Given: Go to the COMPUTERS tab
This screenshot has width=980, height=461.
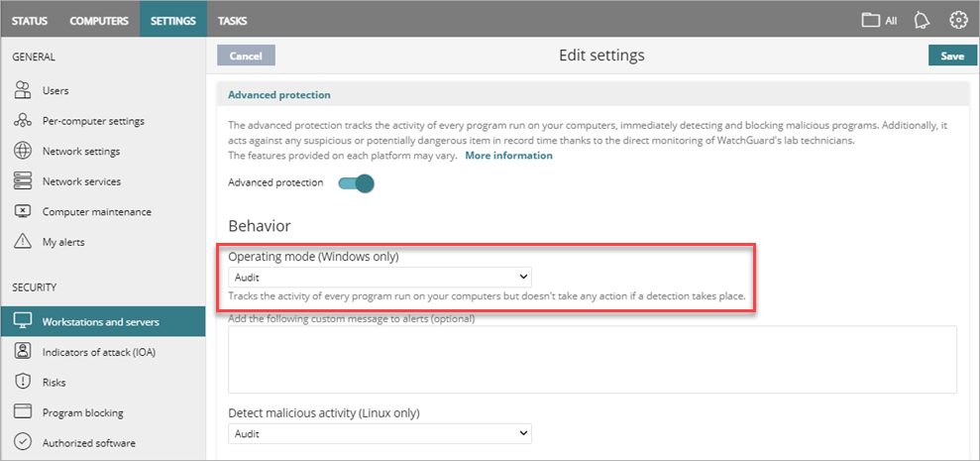Looking at the screenshot, I should tap(97, 20).
